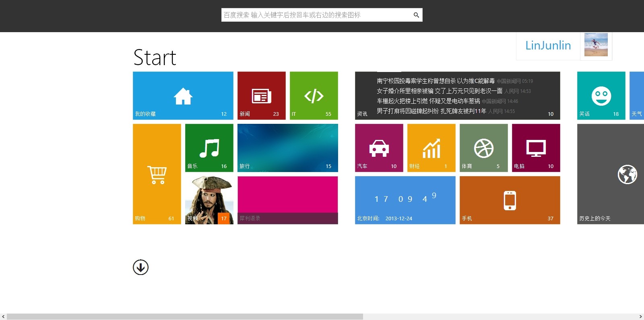Open the home icon favorites tile

[x=183, y=96]
